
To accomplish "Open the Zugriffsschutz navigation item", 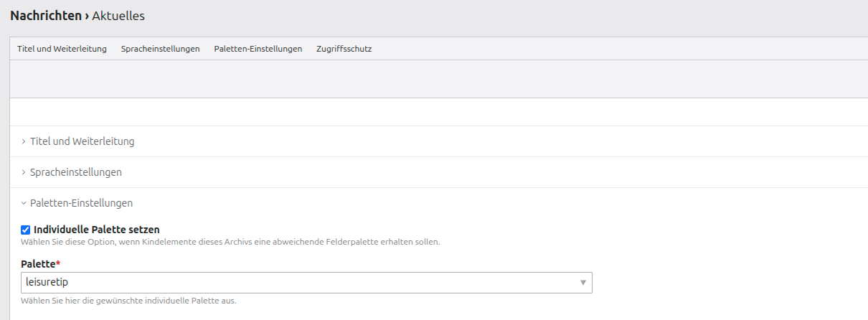I will pos(344,49).
